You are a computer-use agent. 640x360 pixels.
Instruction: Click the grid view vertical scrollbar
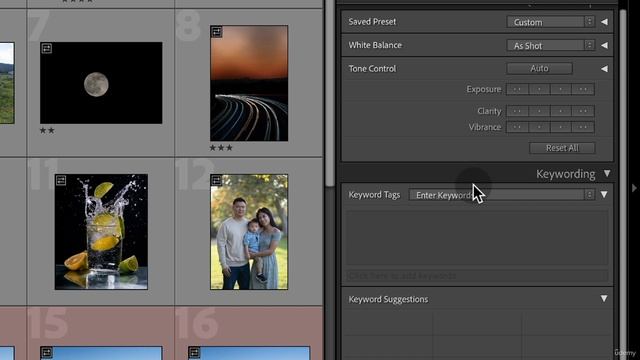pyautogui.click(x=330, y=93)
